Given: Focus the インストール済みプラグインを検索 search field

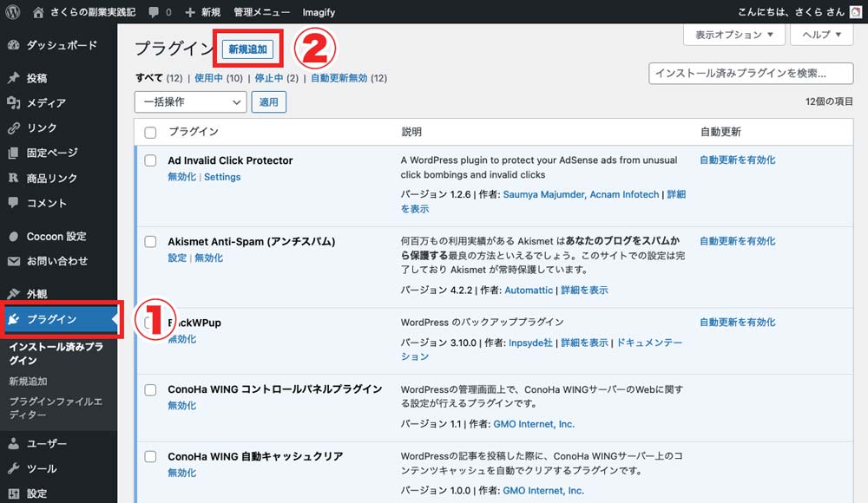Looking at the screenshot, I should click(x=751, y=73).
